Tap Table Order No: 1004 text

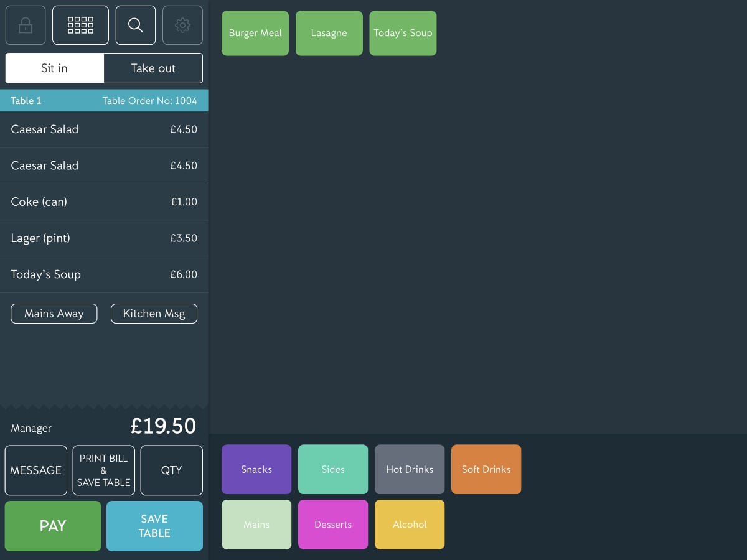pyautogui.click(x=150, y=101)
